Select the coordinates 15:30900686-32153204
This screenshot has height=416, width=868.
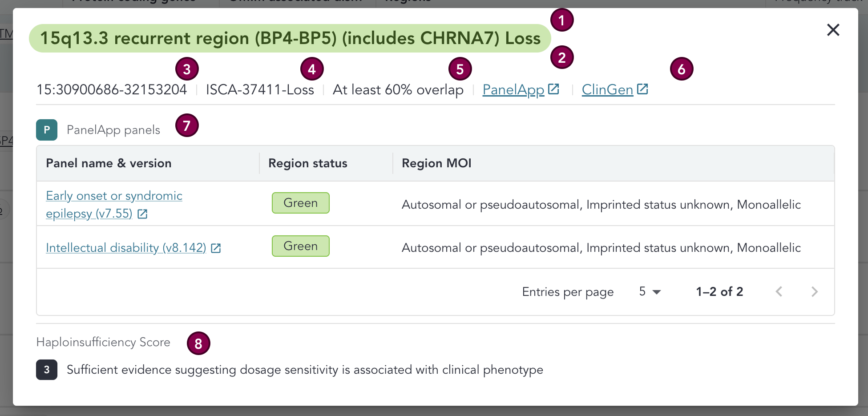tap(111, 89)
